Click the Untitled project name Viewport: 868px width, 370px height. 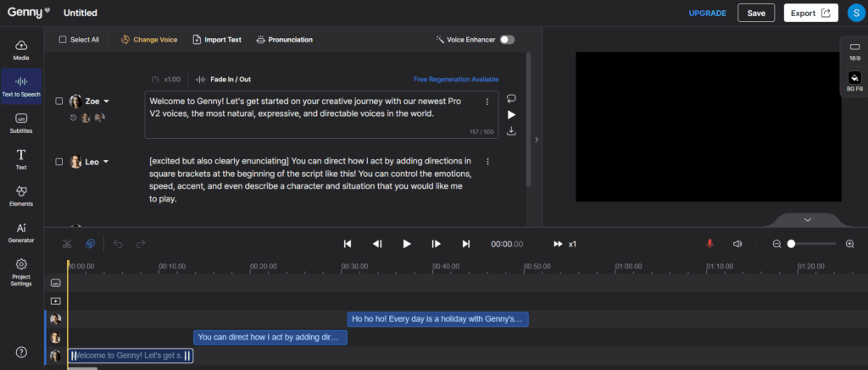pos(81,13)
